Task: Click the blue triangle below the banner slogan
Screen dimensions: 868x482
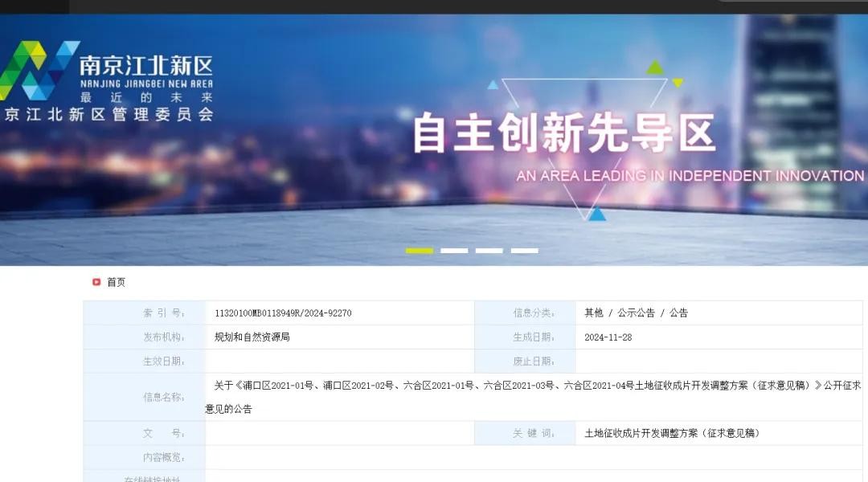Action: (x=596, y=214)
